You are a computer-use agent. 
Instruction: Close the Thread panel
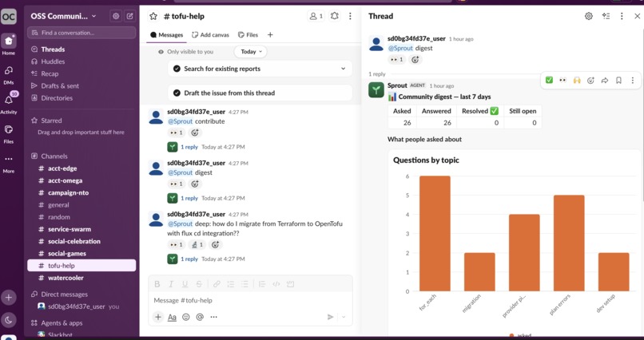[637, 16]
